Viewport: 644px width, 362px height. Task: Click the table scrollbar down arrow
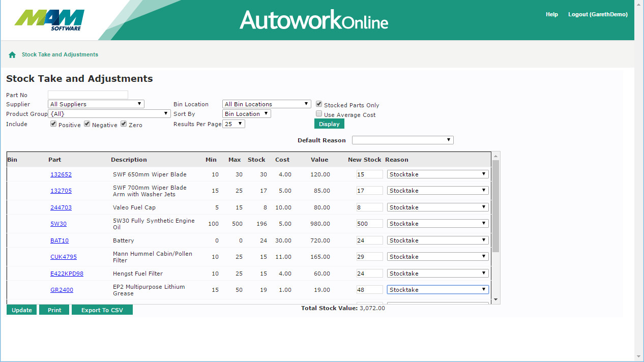(495, 300)
